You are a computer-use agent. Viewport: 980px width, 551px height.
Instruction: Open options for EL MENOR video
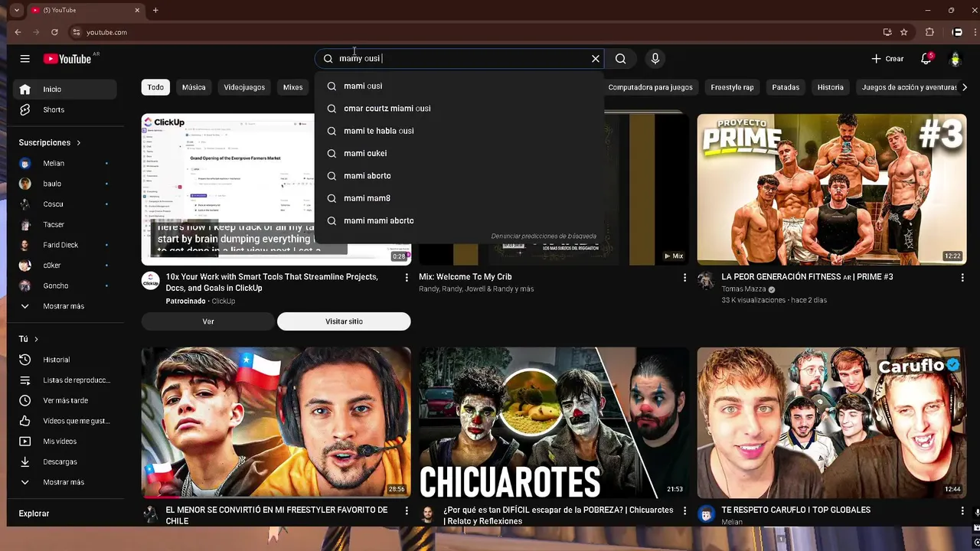coord(407,510)
